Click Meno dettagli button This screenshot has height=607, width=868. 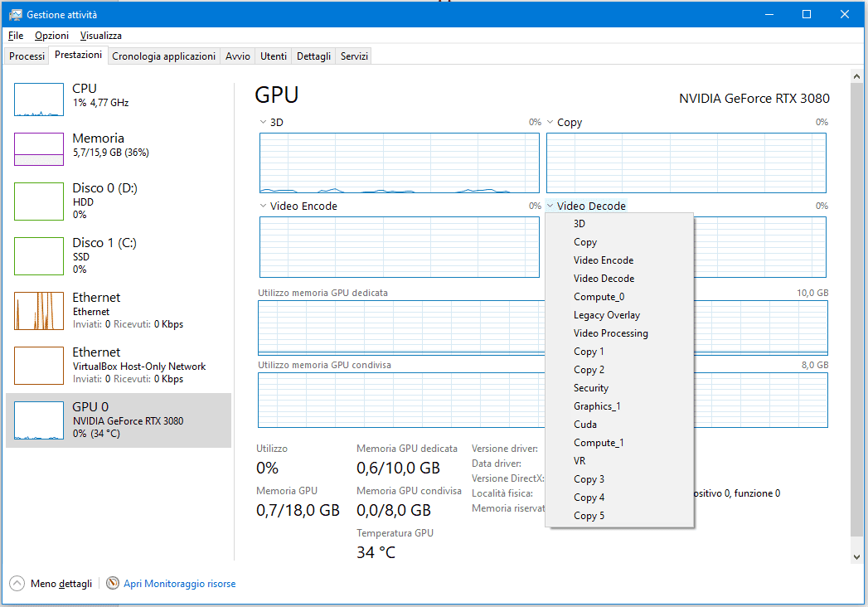(61, 584)
